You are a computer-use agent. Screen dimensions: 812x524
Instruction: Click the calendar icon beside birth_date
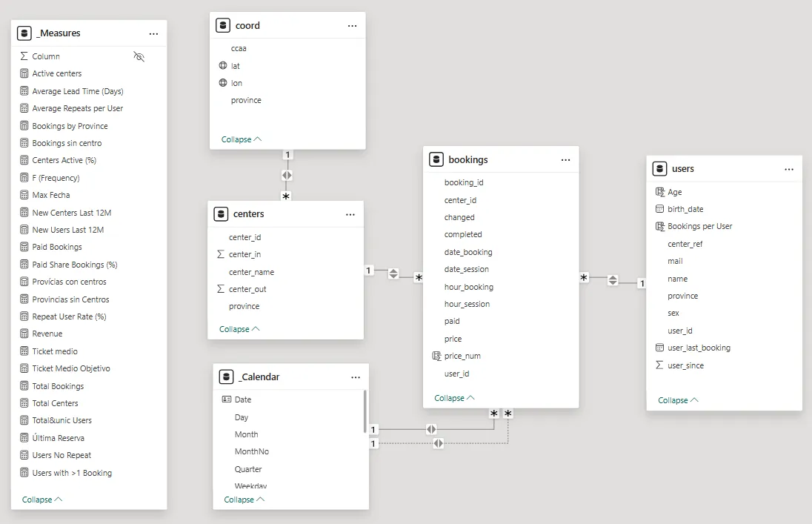coord(659,209)
